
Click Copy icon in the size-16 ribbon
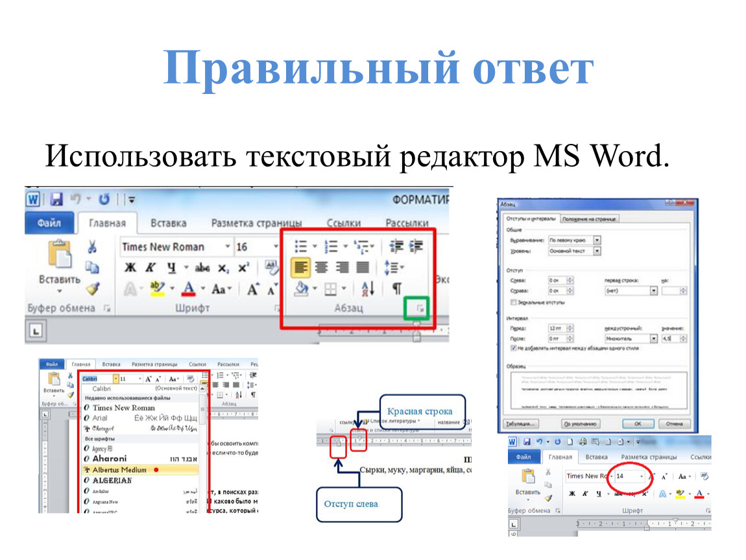click(x=92, y=267)
